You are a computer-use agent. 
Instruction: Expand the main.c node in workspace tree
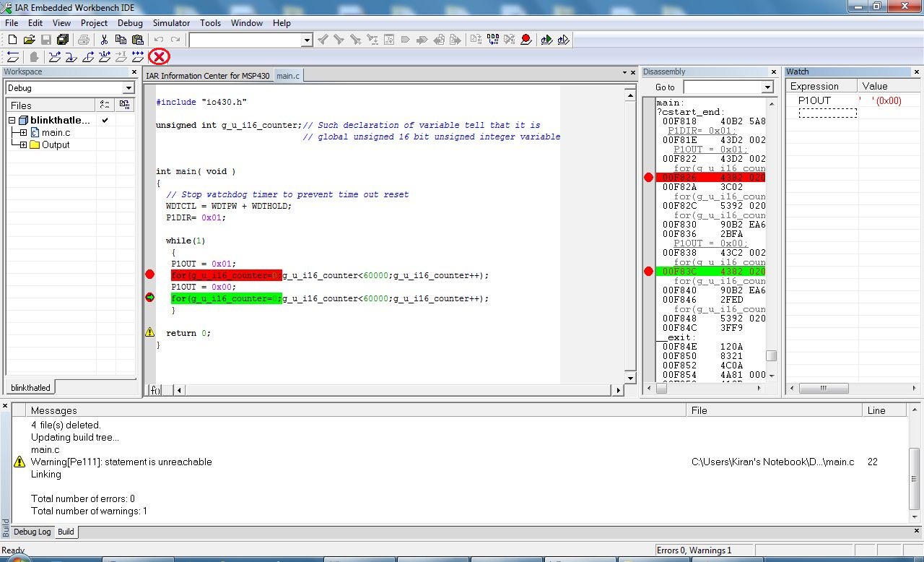[x=24, y=133]
